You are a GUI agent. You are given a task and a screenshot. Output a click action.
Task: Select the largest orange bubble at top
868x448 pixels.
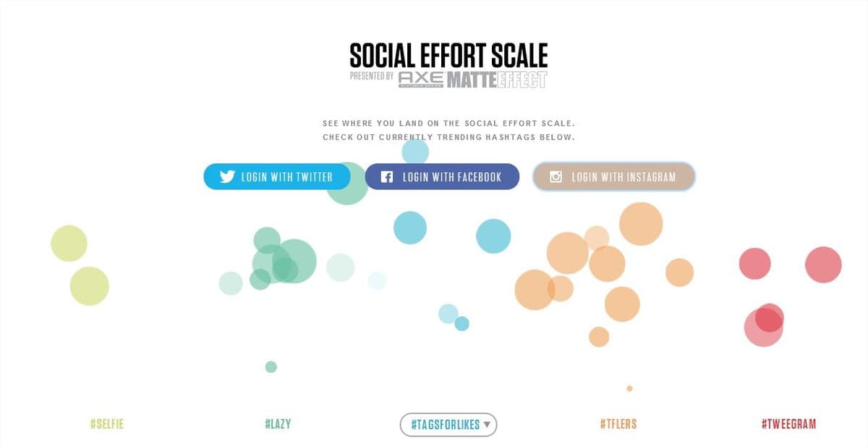click(641, 224)
